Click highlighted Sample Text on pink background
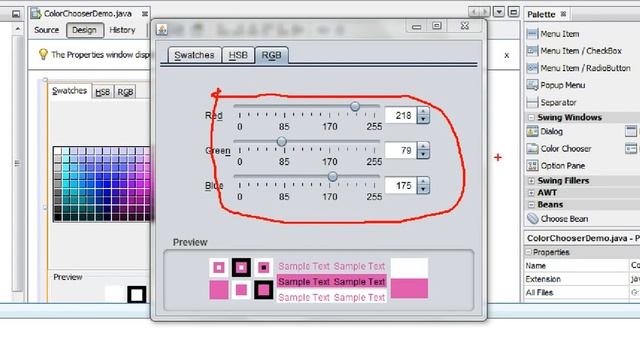Viewport: 640px width, 360px height. pyautogui.click(x=331, y=282)
